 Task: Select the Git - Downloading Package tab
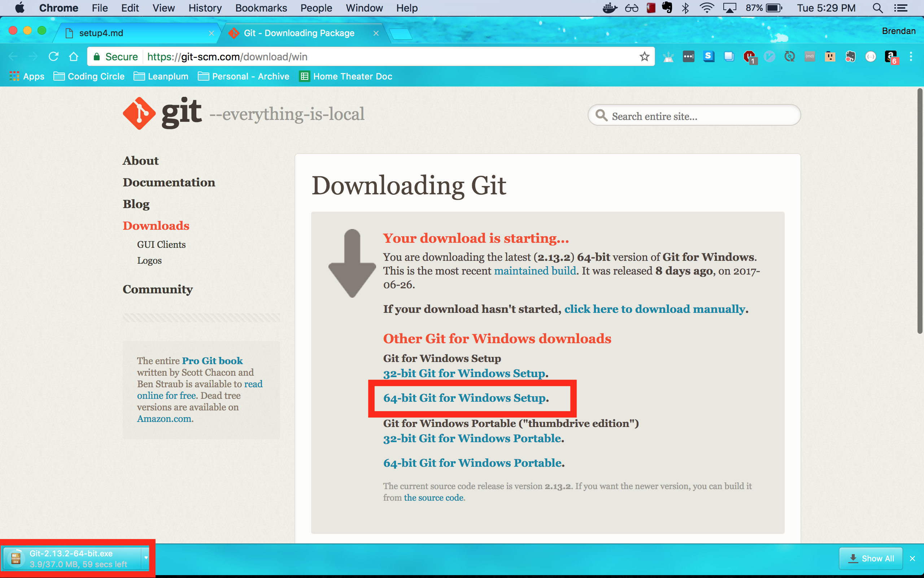[304, 33]
